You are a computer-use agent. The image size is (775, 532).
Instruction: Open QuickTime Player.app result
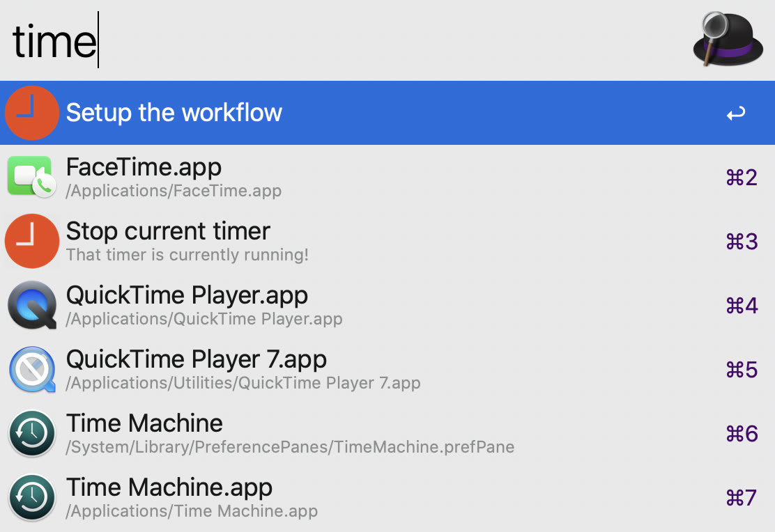pyautogui.click(x=387, y=305)
